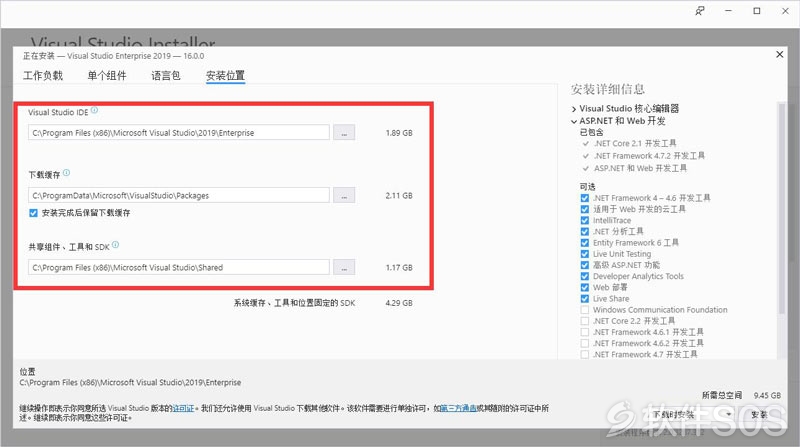The width and height of the screenshot is (800, 447).
Task: Expand the Visual Studio 核心编辑器 node
Action: coord(574,109)
